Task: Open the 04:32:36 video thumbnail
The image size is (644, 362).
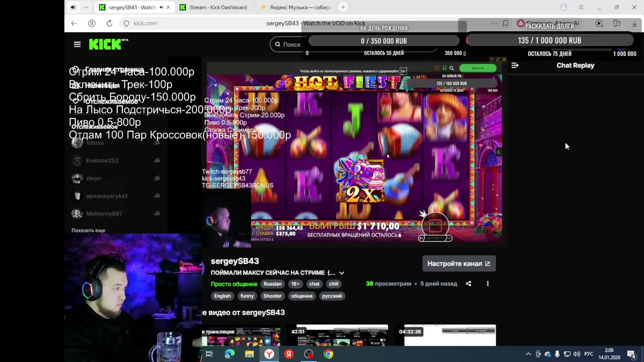Action: click(x=446, y=336)
